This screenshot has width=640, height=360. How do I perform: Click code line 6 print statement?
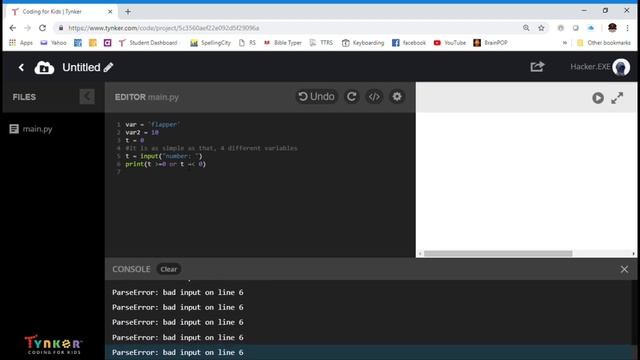tap(165, 164)
